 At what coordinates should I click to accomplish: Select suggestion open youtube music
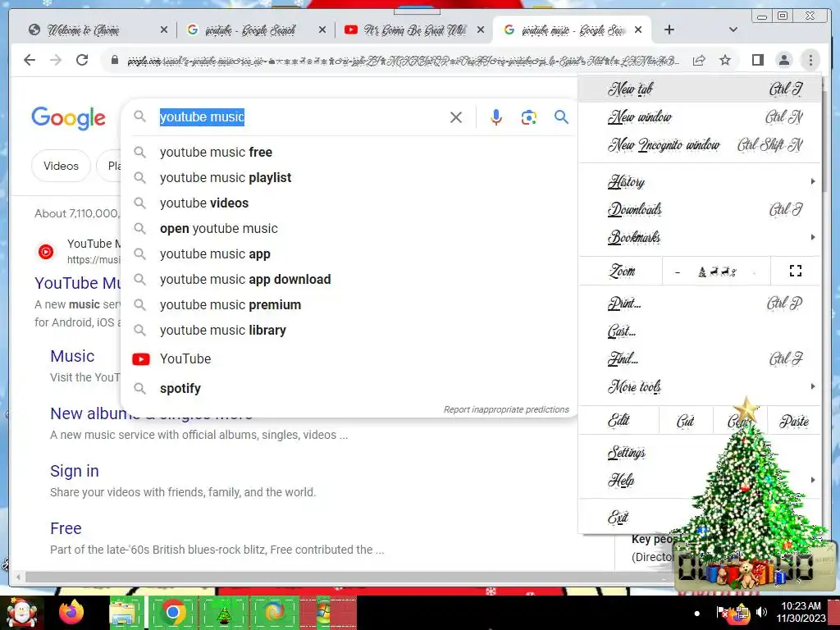[x=218, y=228]
